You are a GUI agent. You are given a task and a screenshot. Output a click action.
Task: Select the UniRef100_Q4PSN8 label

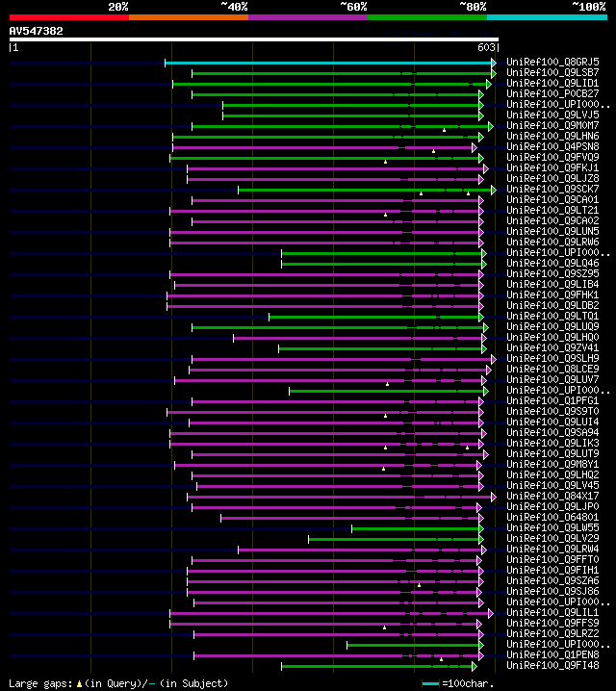(552, 146)
